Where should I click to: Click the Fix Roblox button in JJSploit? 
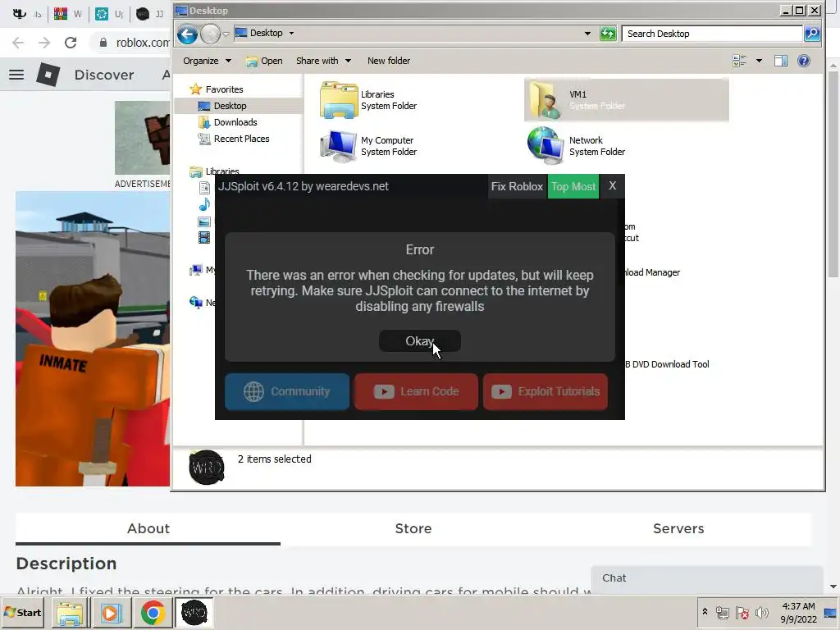pos(517,186)
